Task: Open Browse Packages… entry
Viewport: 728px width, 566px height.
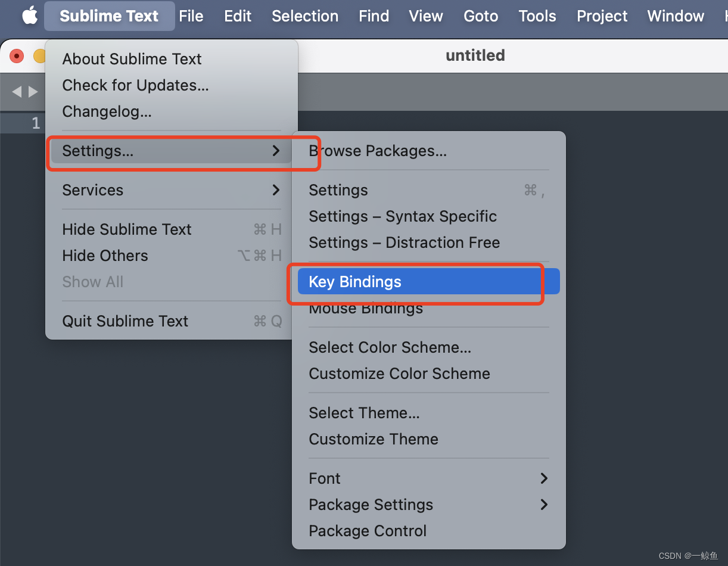Action: coord(428,151)
